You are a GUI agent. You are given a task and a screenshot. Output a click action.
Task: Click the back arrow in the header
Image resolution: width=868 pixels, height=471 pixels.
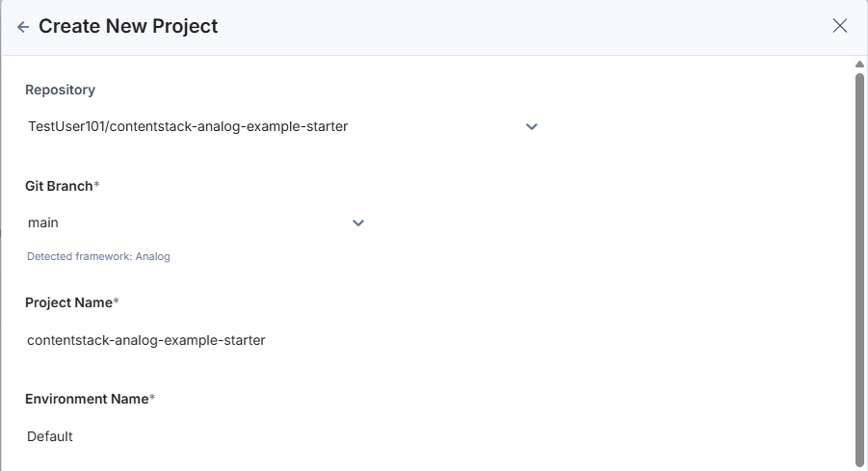coord(23,27)
